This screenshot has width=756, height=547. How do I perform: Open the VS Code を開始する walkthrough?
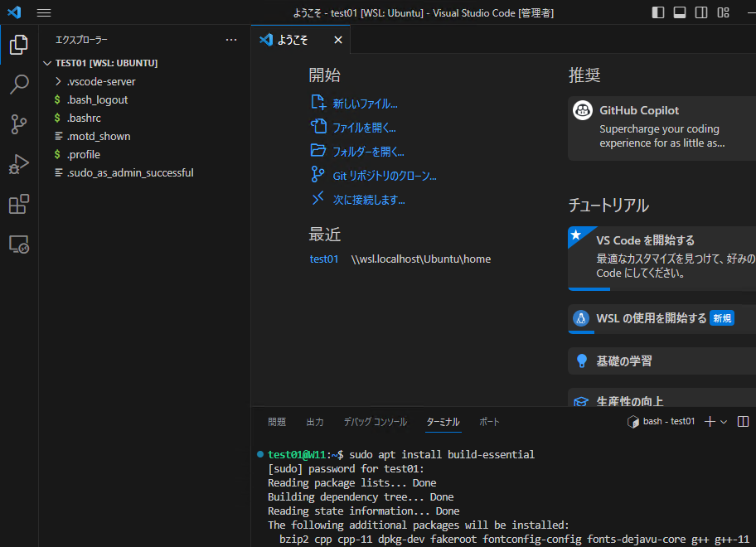click(662, 259)
